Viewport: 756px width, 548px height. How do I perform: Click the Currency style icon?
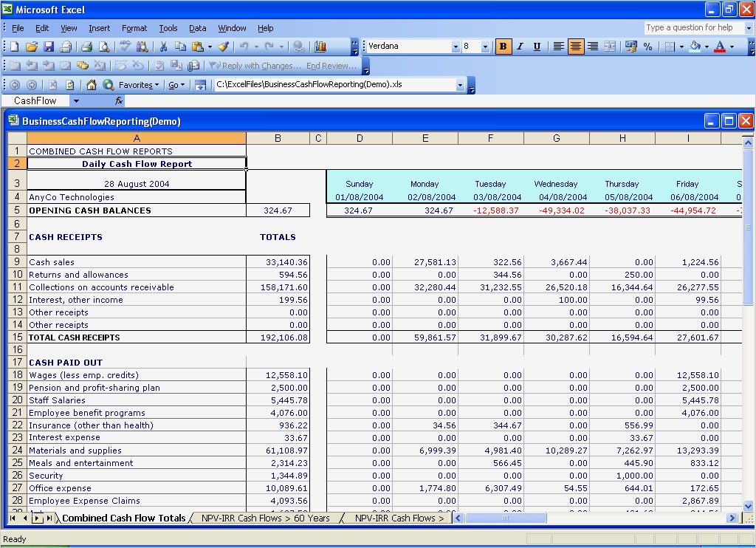tap(630, 47)
